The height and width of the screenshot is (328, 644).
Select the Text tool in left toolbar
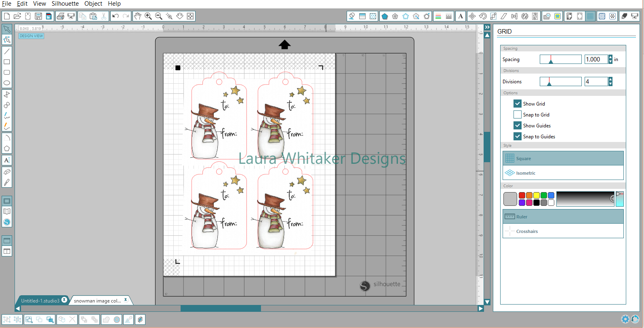[7, 160]
